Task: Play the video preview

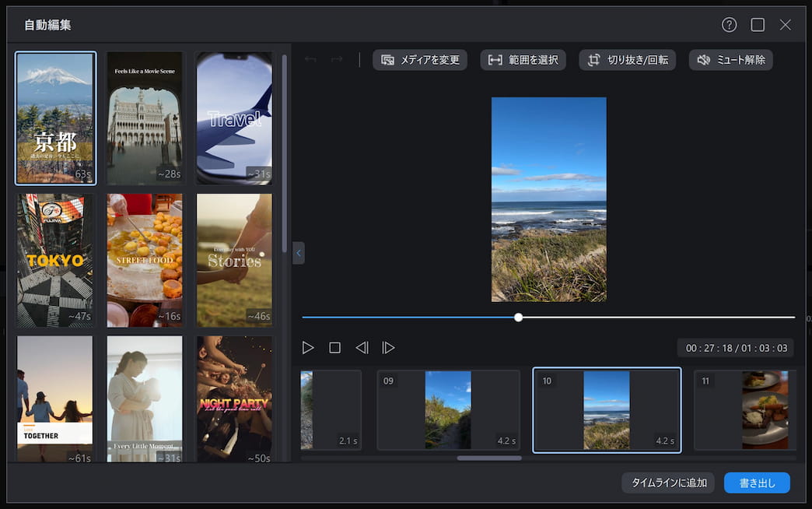Action: point(308,348)
